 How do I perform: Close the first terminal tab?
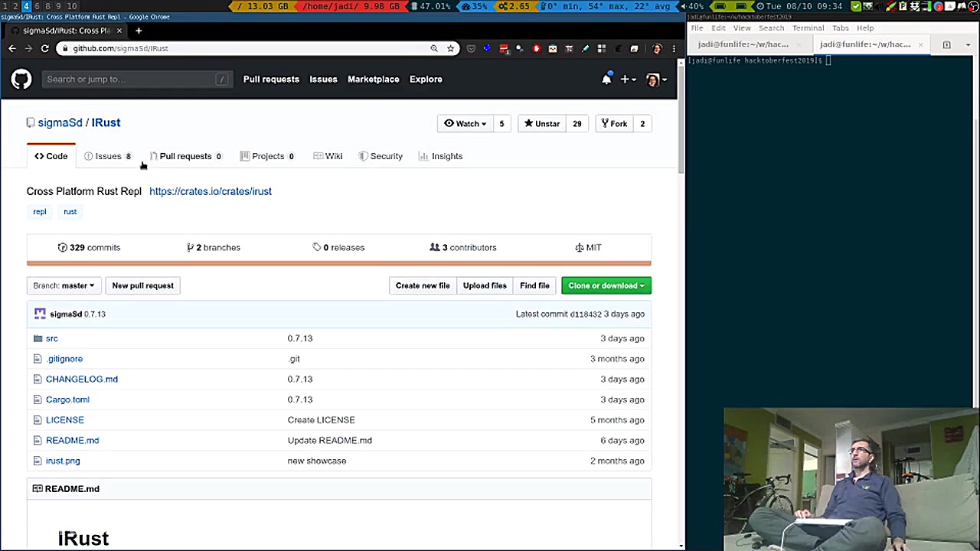(x=799, y=44)
